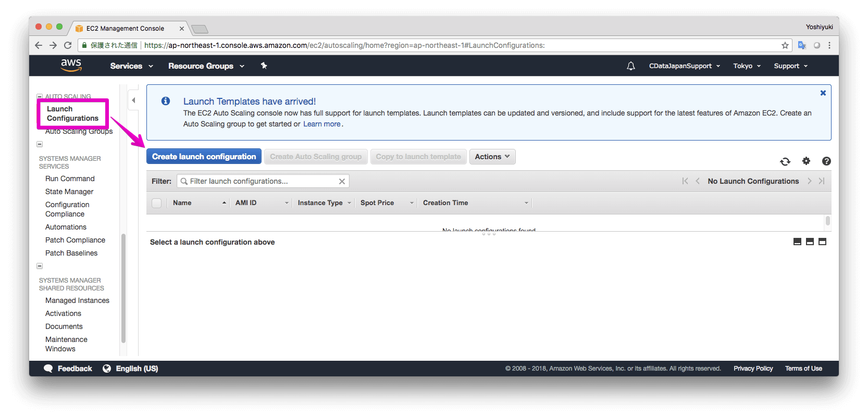Open Patch Baselines in sidebar
Image resolution: width=868 pixels, height=418 pixels.
[71, 253]
